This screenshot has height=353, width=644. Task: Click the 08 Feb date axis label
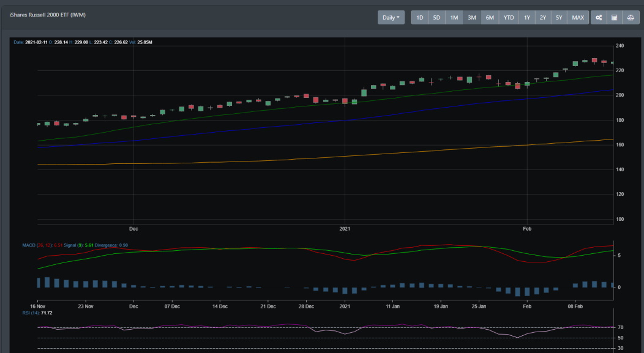point(575,307)
